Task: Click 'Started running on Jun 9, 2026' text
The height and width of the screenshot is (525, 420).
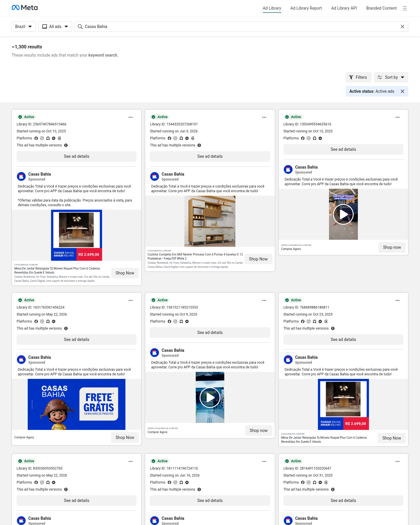Action: [174, 131]
